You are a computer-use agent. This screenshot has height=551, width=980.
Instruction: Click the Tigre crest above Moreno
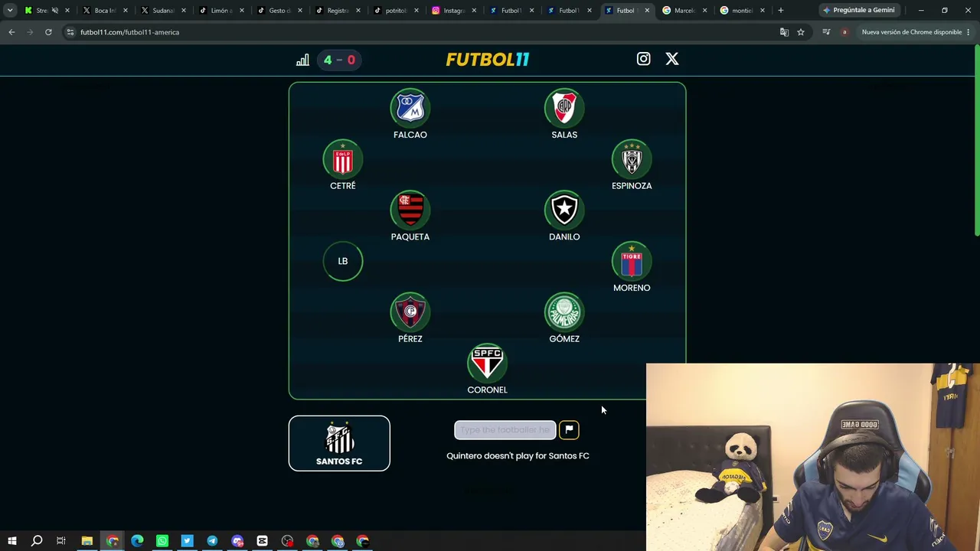click(632, 262)
